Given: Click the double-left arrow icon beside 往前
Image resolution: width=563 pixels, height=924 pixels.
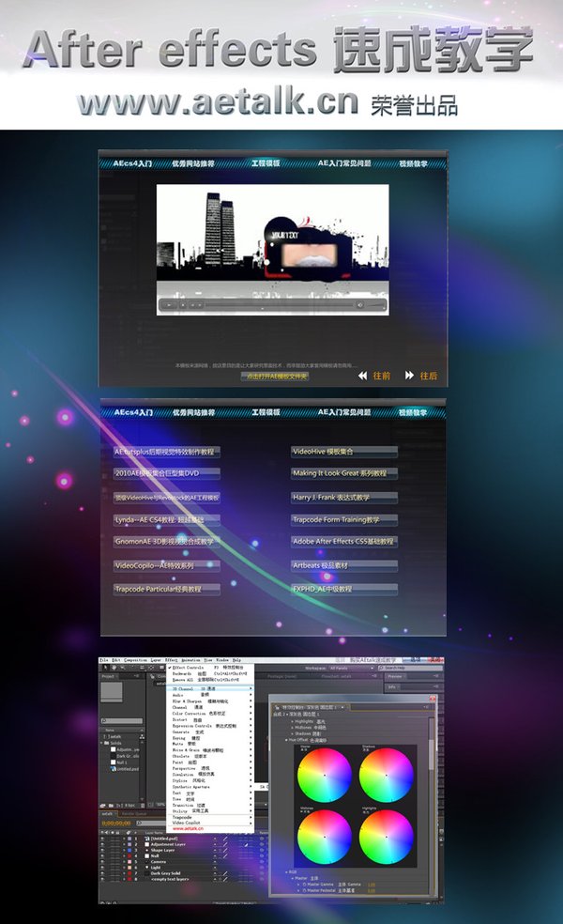Looking at the screenshot, I should point(363,376).
